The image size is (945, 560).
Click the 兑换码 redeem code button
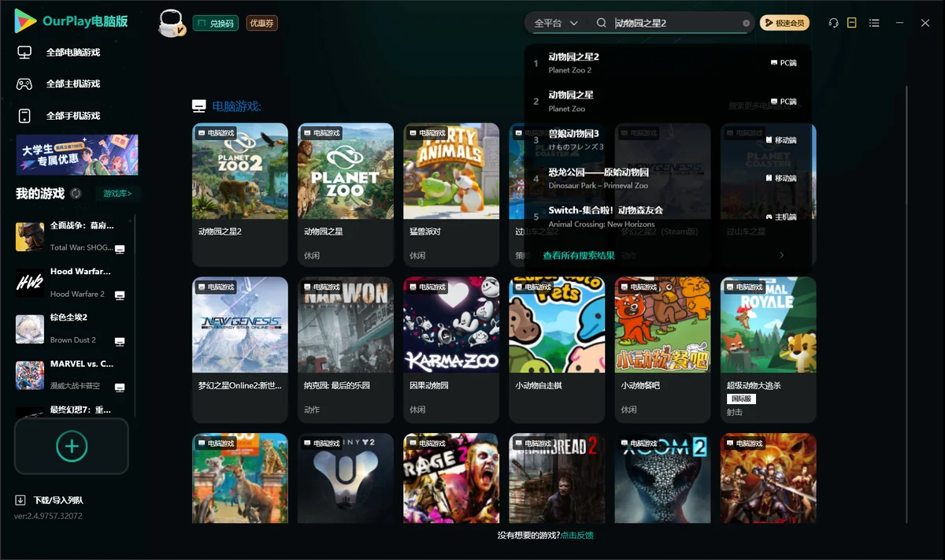215,24
